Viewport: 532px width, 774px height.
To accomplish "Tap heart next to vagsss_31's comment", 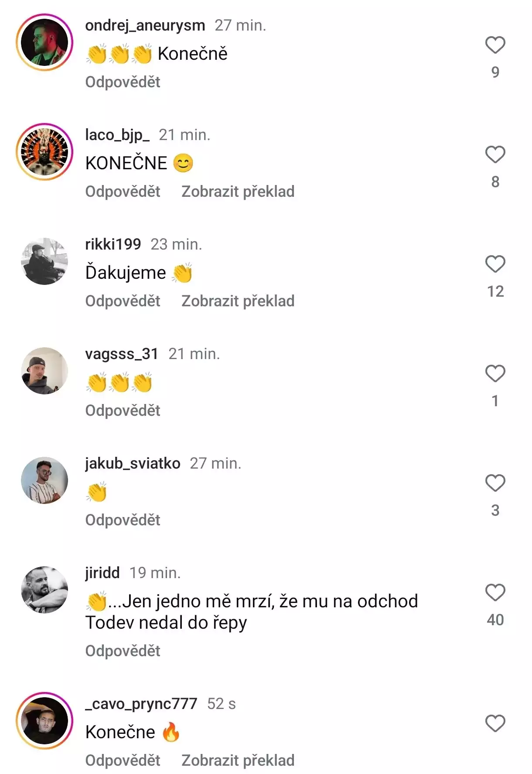I will (x=495, y=373).
